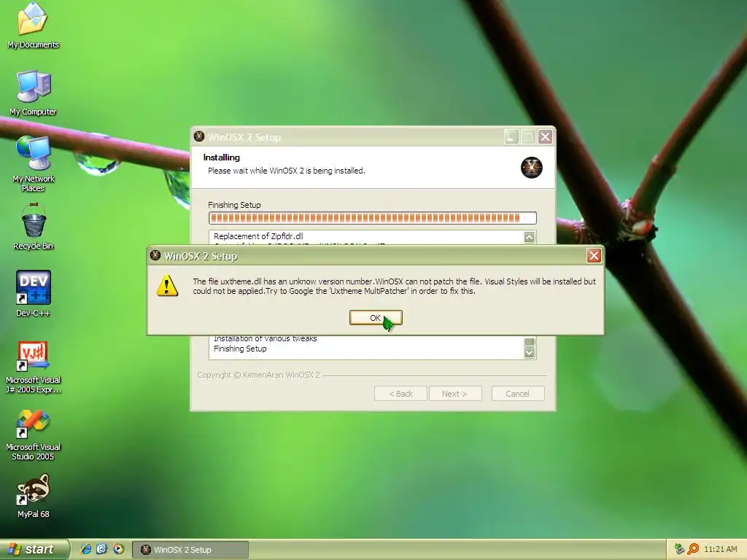Select 'Finishing Setup' line in install log
This screenshot has height=560, width=747.
pos(240,349)
